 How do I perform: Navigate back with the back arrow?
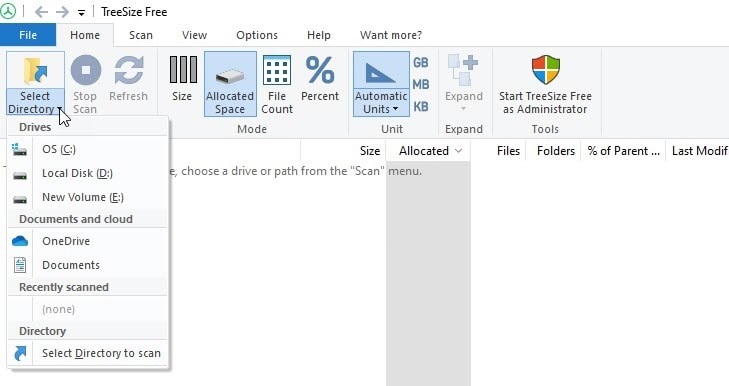click(x=41, y=12)
